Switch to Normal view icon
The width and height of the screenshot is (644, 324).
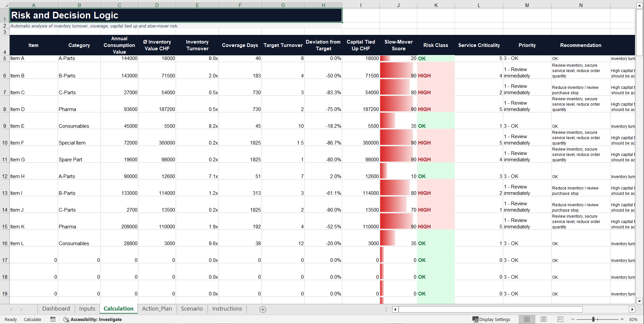pos(527,319)
